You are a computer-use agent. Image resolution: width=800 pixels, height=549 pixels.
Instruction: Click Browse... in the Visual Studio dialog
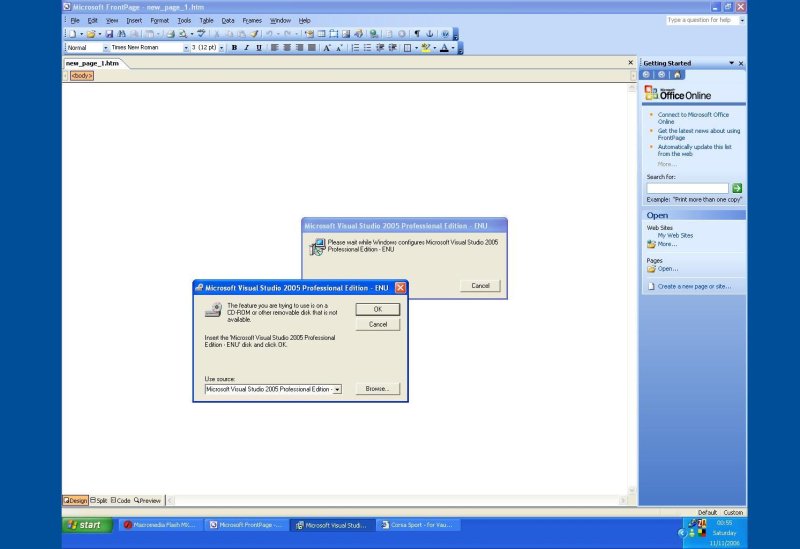point(378,389)
